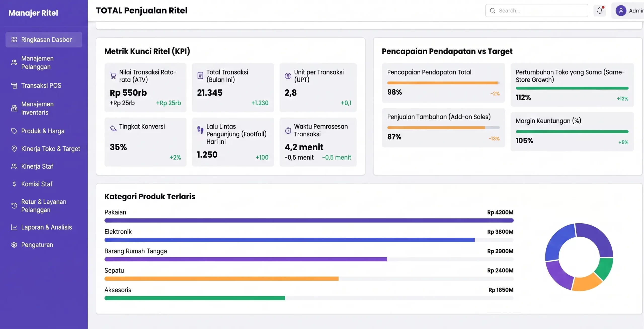
Task: Click the Elektronik sales bar
Action: 290,240
